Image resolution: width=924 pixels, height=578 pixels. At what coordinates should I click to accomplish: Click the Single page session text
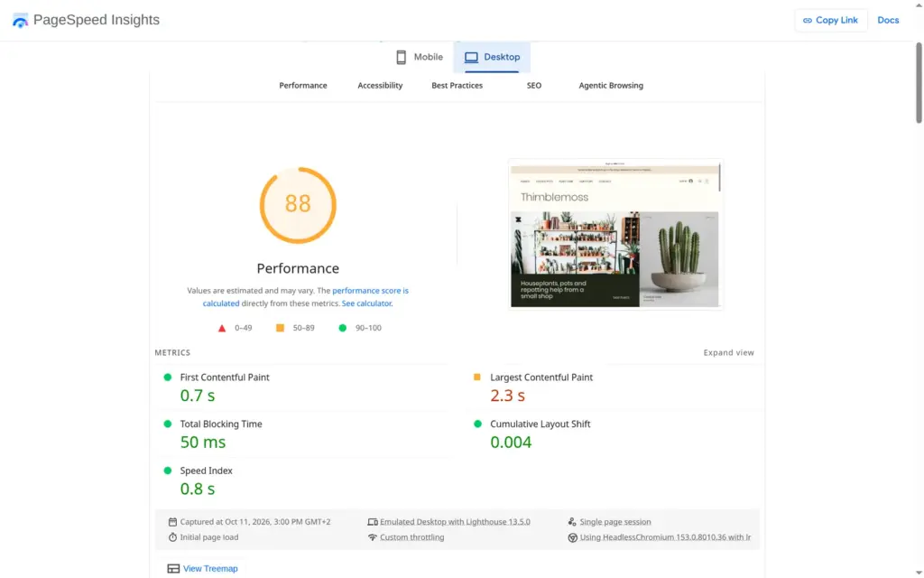coord(615,522)
